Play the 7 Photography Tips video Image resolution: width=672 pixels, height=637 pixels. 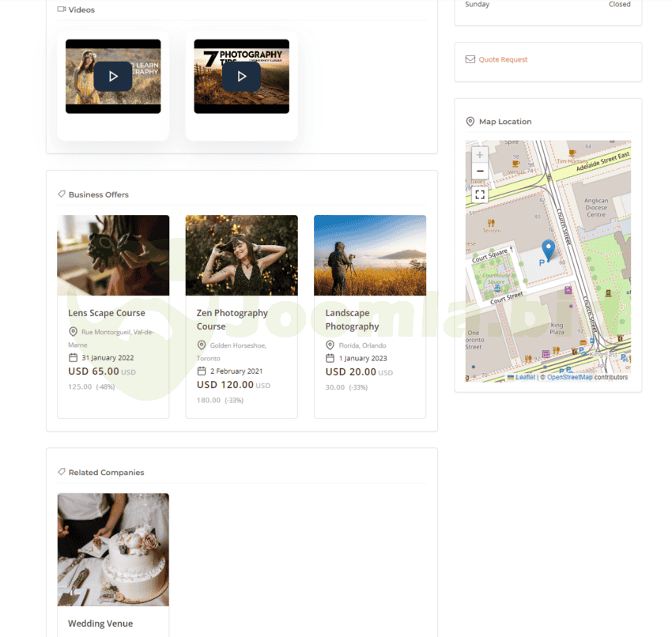click(241, 77)
